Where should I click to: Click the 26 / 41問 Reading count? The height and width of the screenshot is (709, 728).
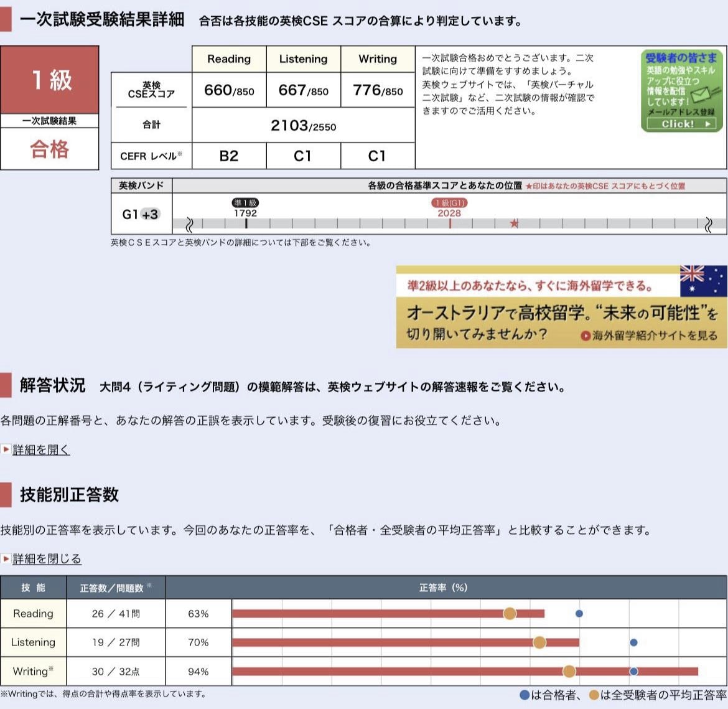tap(116, 614)
